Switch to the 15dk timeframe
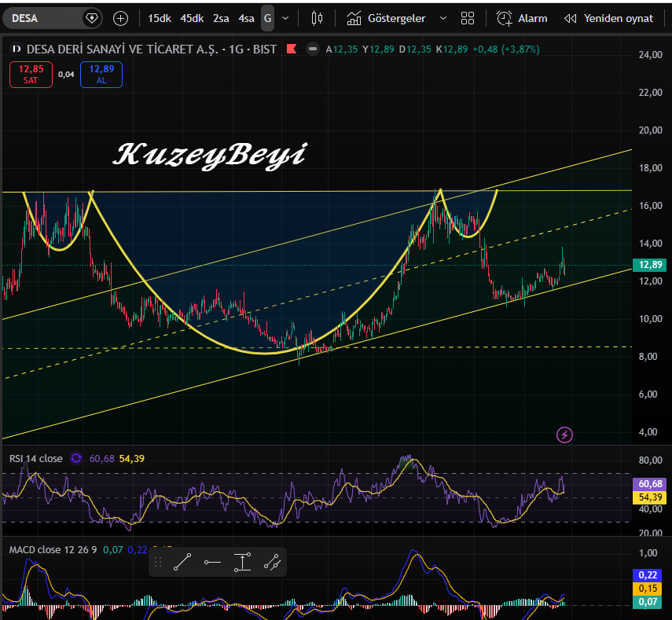This screenshot has width=672, height=620. coord(160,18)
